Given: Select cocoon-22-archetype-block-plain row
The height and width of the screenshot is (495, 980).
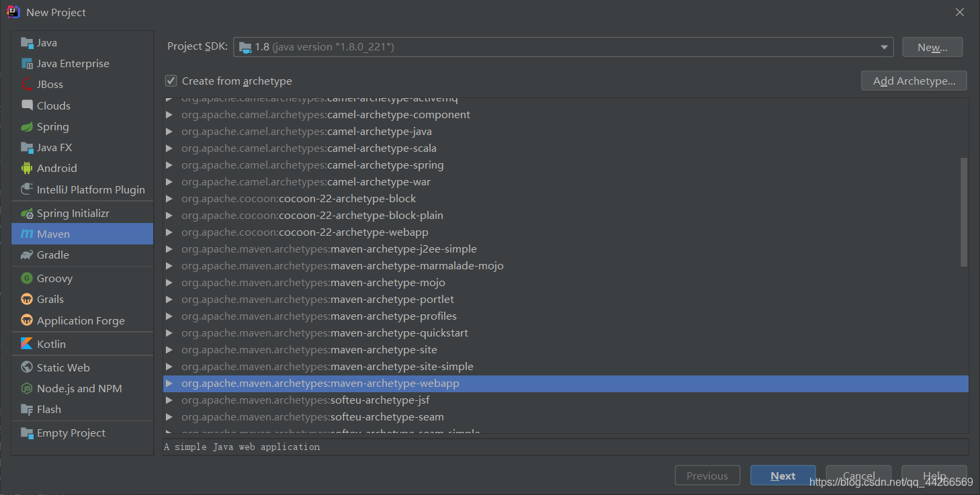Looking at the screenshot, I should coord(566,216).
